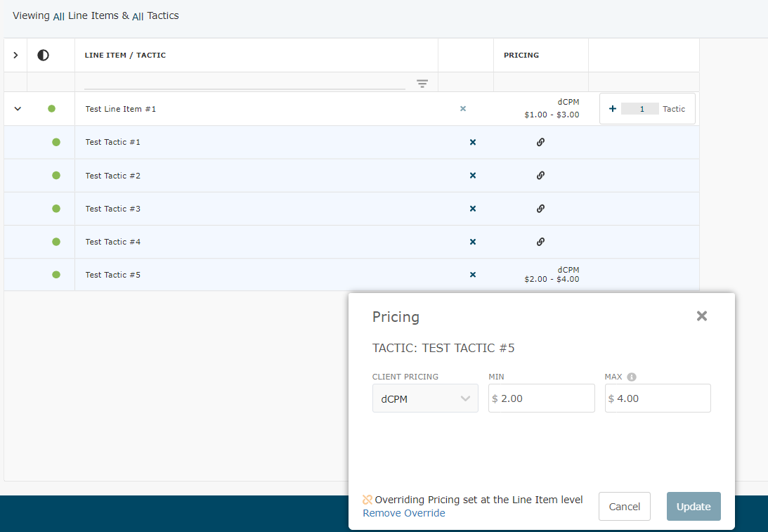This screenshot has width=768, height=532.
Task: Click the info icon next to MAX
Action: click(x=632, y=377)
